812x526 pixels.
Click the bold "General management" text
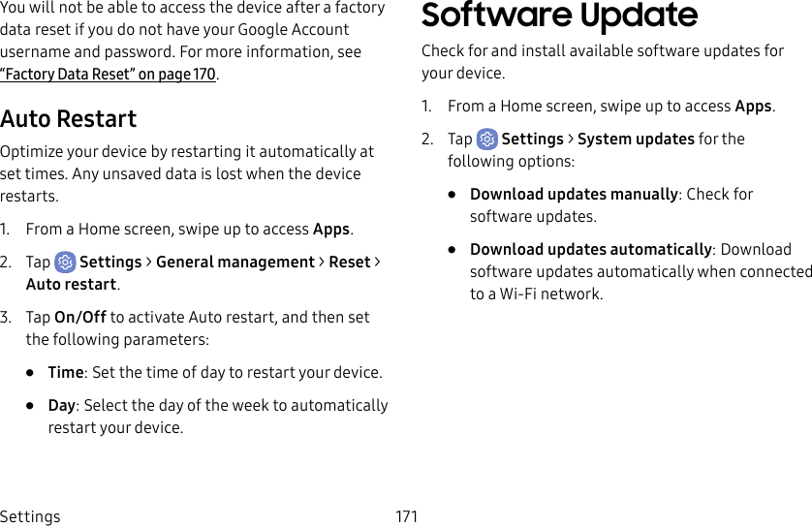pos(234,263)
